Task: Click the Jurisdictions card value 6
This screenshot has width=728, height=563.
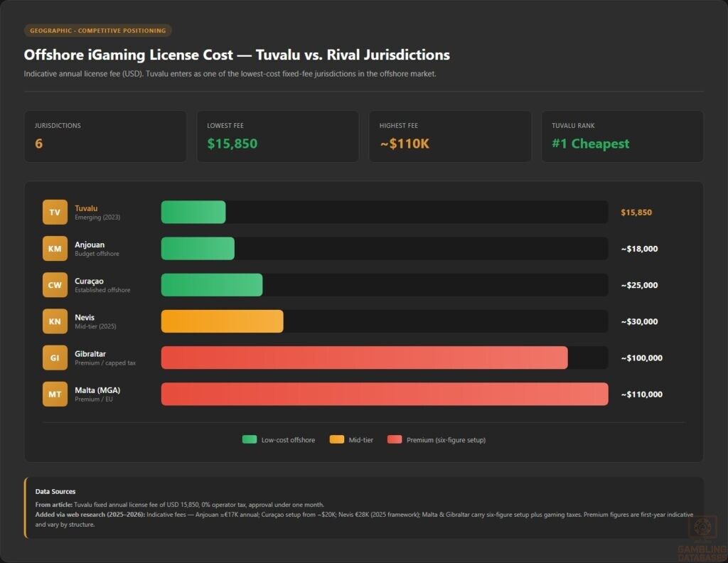Action: tap(38, 144)
